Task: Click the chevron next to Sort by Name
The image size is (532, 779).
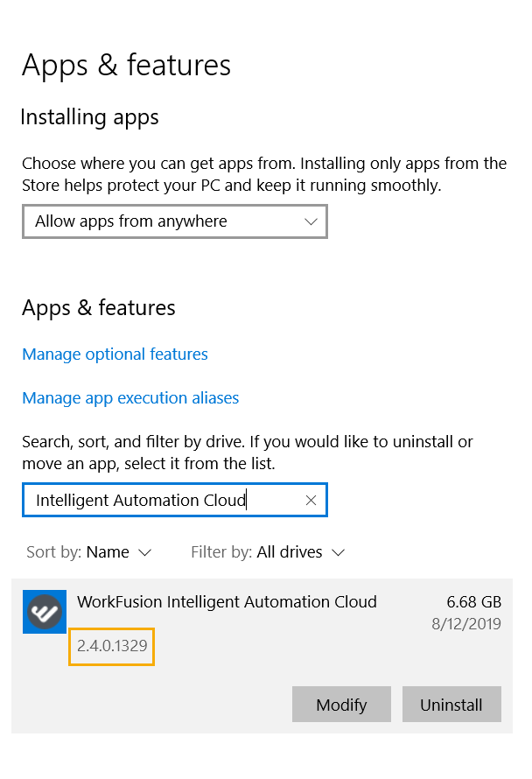Action: coord(144,552)
